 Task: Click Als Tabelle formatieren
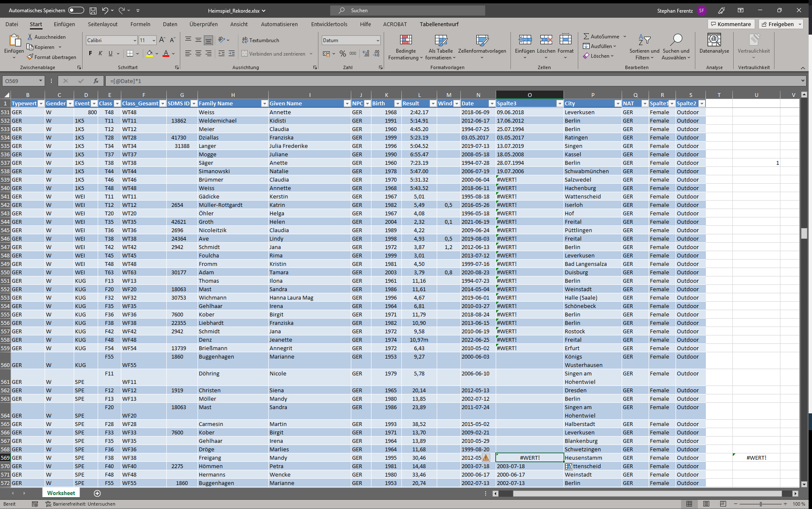441,47
